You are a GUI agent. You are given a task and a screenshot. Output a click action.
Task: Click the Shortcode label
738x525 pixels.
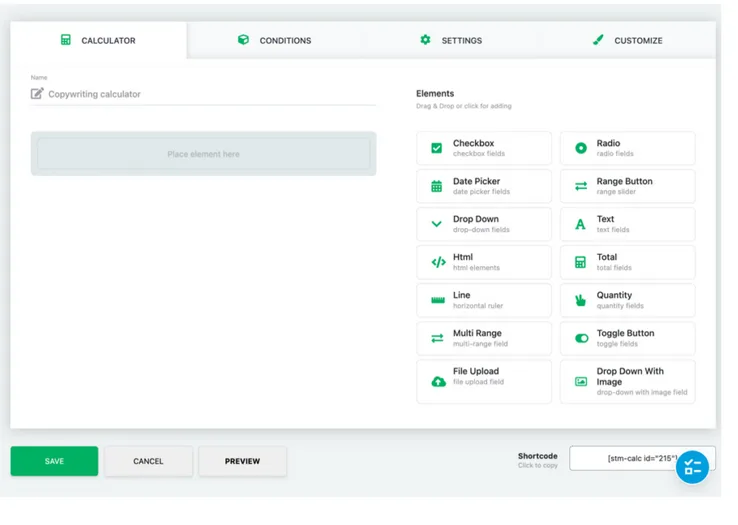click(537, 456)
